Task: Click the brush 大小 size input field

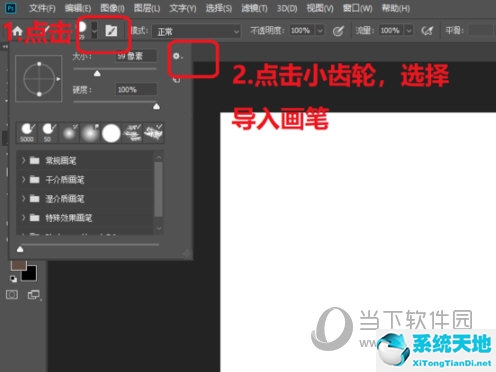Action: 136,56
